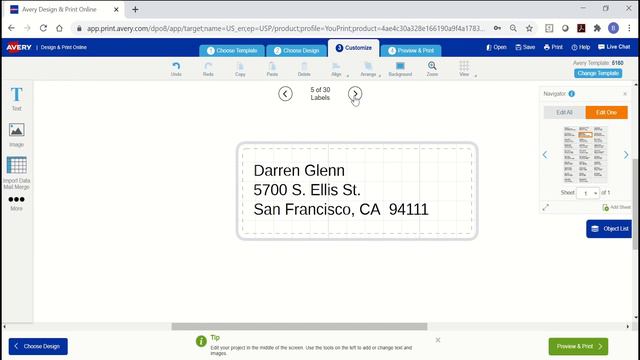
Task: Select the Edit One toggle
Action: coord(606,112)
